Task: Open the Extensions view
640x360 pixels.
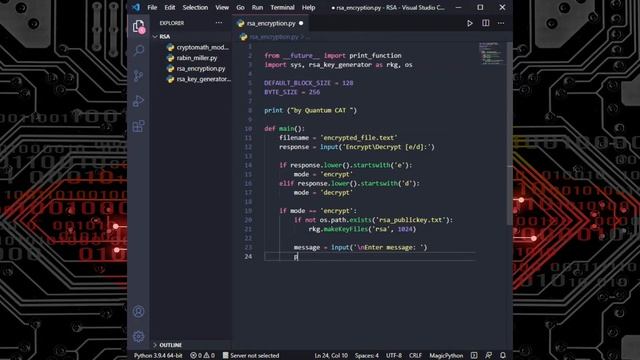Action: click(x=139, y=126)
